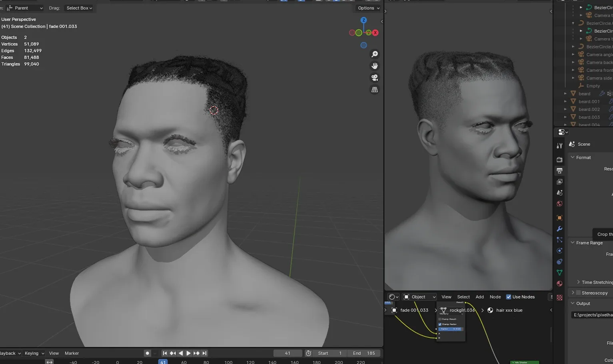Open the timeline Marker menu

tap(72, 353)
